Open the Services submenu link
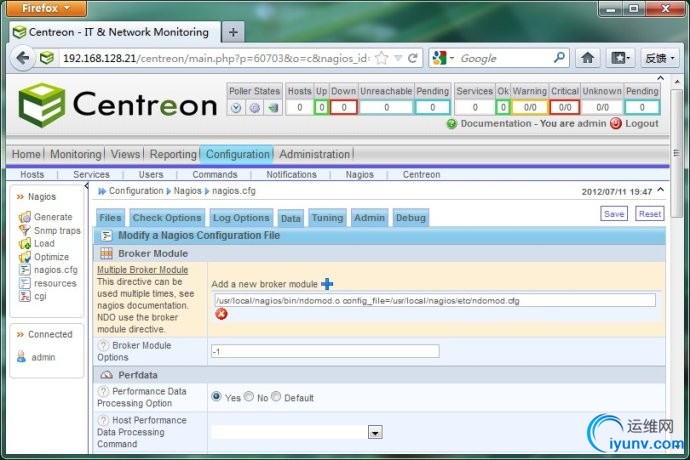Viewport: 690px width, 460px height. 91,174
